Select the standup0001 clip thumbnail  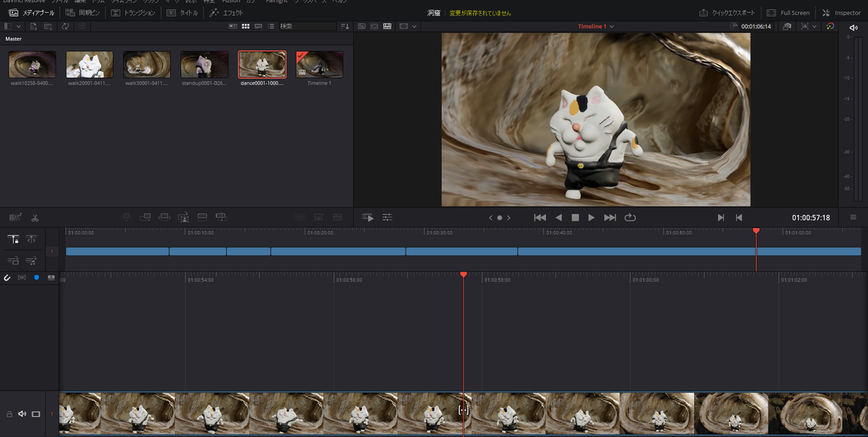(205, 64)
